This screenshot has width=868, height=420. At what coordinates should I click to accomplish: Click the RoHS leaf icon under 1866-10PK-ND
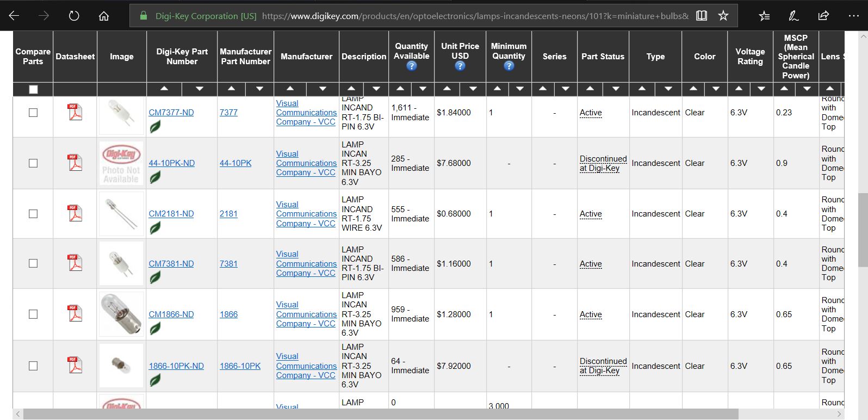coord(155,380)
